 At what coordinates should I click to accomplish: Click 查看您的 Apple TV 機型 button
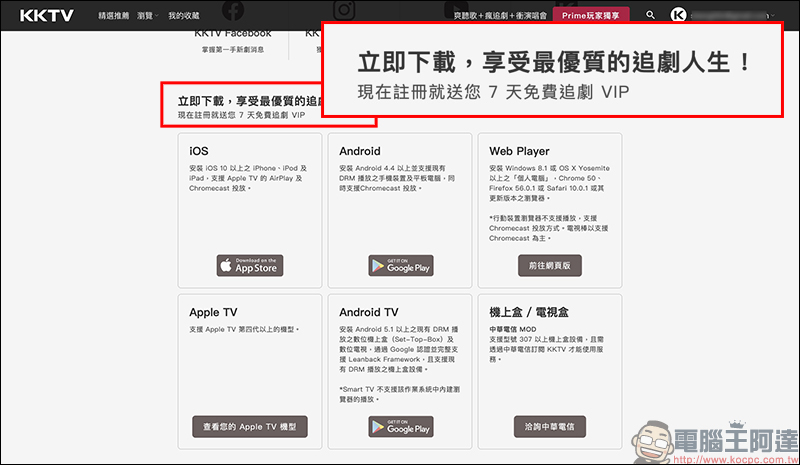point(249,426)
